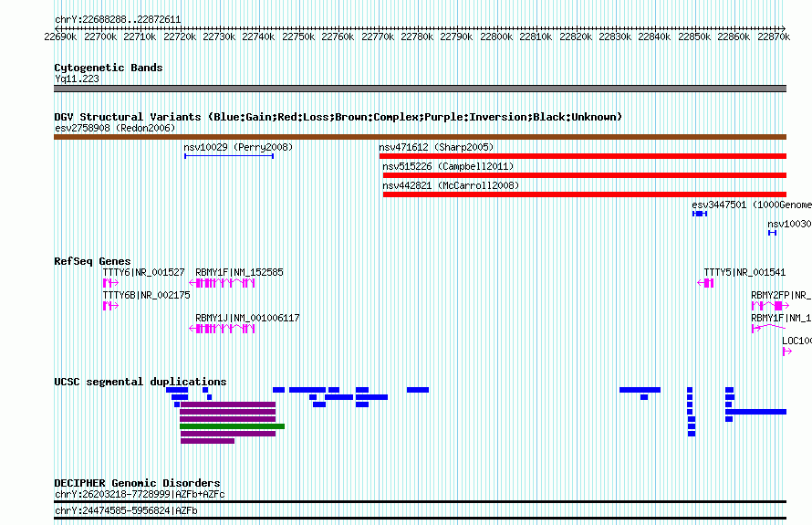Open the DGV Structural Variants track title
The width and height of the screenshot is (812, 525).
338,117
